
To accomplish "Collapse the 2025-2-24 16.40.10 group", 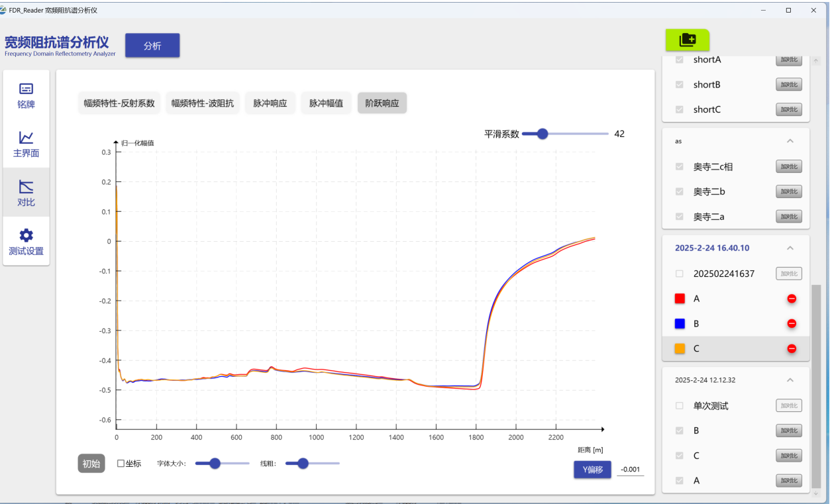I will point(790,248).
